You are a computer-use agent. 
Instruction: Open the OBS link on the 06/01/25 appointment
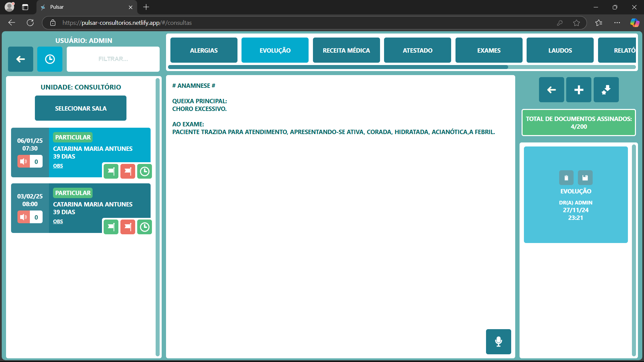click(58, 166)
